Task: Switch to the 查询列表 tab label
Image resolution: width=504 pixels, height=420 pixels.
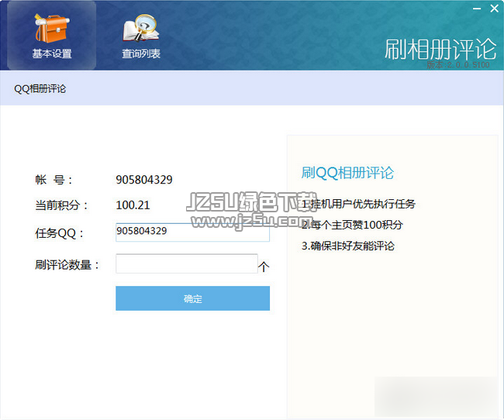Action: [141, 53]
